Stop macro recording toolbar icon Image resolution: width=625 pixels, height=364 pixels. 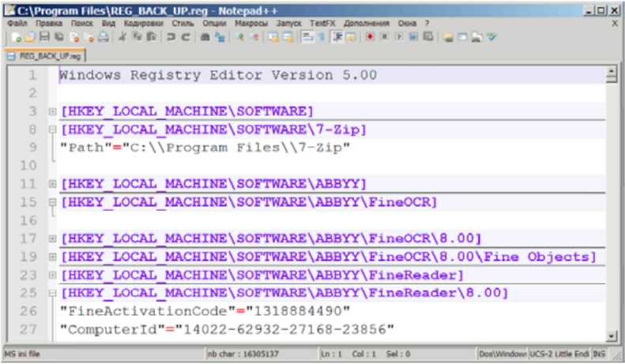[385, 37]
